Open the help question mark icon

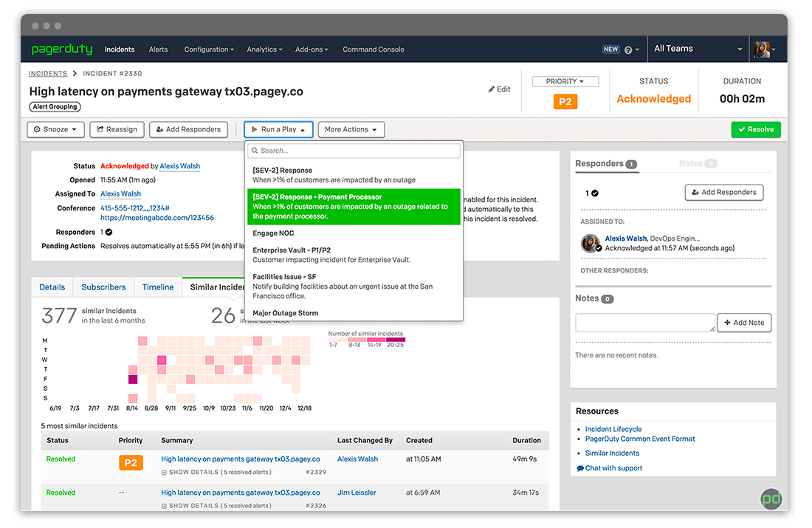(628, 50)
